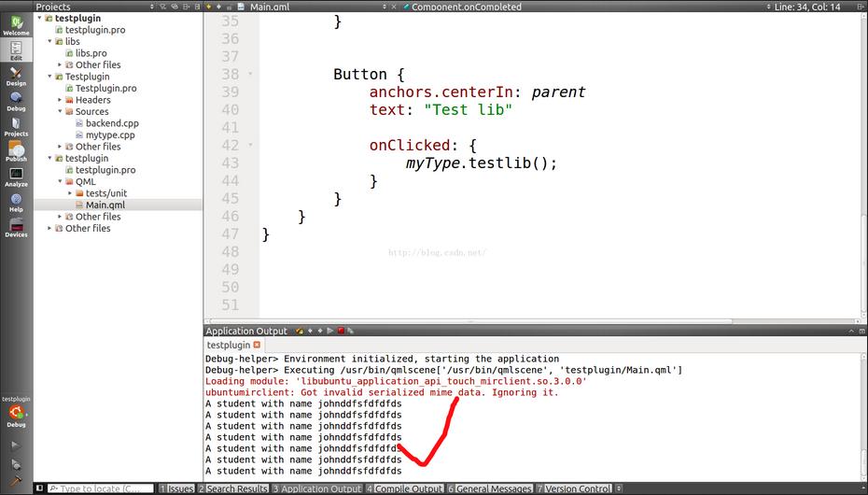
Task: Click the Type to locate search field
Action: pyautogui.click(x=101, y=488)
